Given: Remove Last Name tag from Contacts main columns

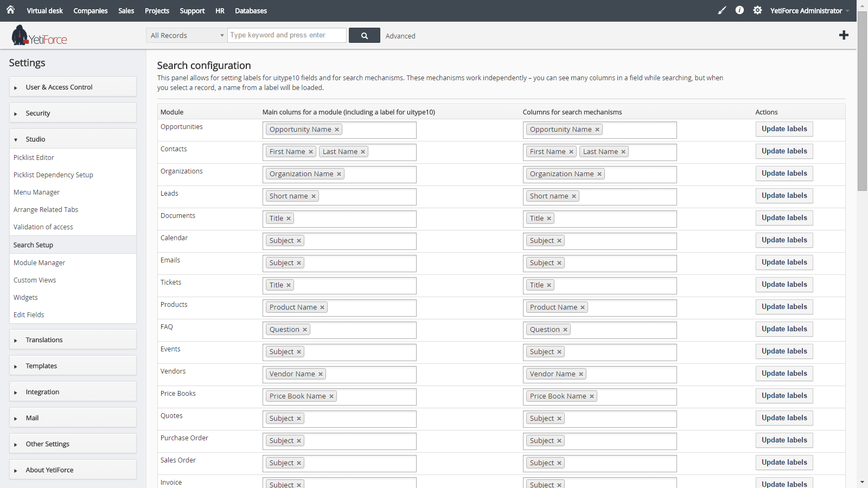Looking at the screenshot, I should pos(363,152).
